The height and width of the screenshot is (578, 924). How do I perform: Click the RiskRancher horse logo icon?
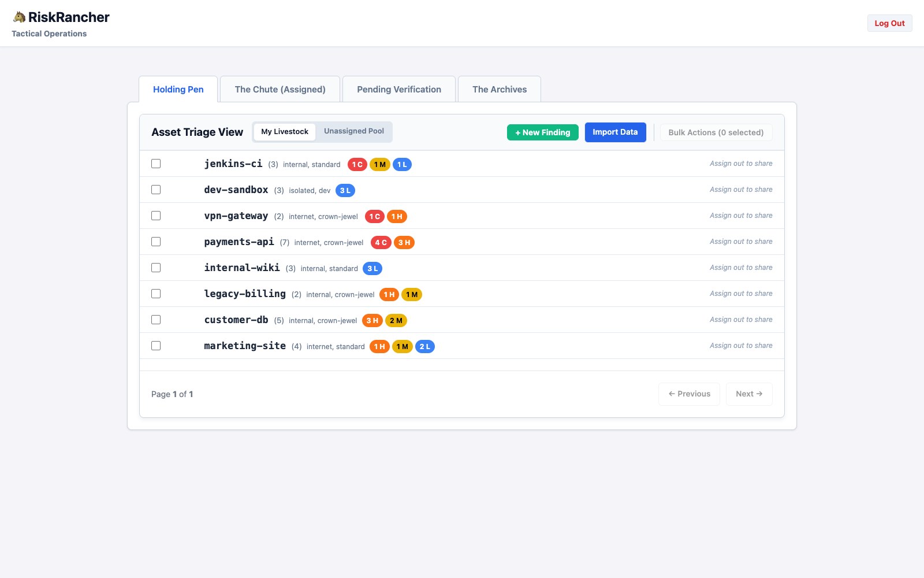tap(19, 17)
